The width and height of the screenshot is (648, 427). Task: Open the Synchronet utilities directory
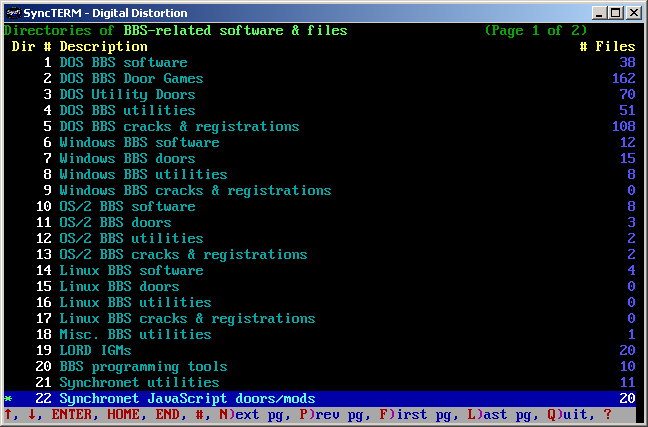(x=123, y=383)
